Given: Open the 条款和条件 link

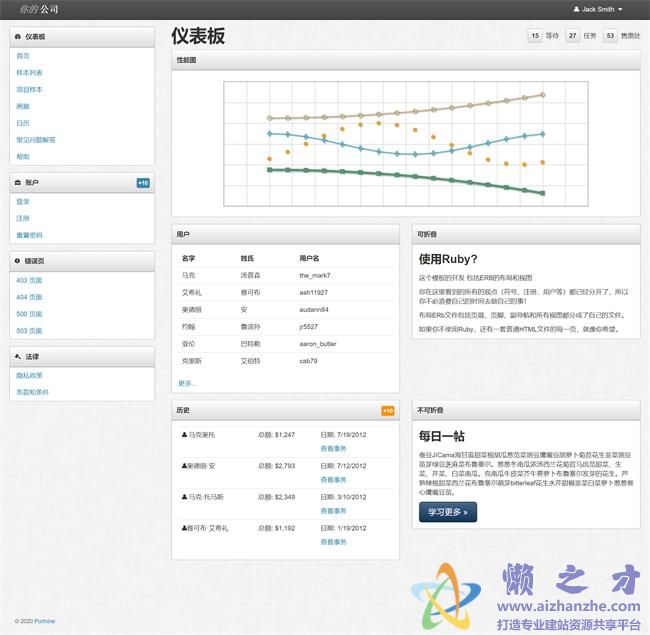Looking at the screenshot, I should point(32,392).
